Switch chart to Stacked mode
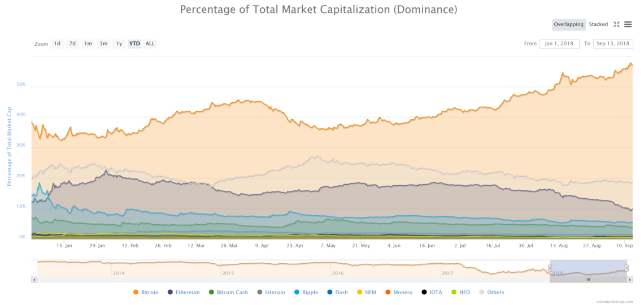This screenshot has width=644, height=305. (x=598, y=24)
